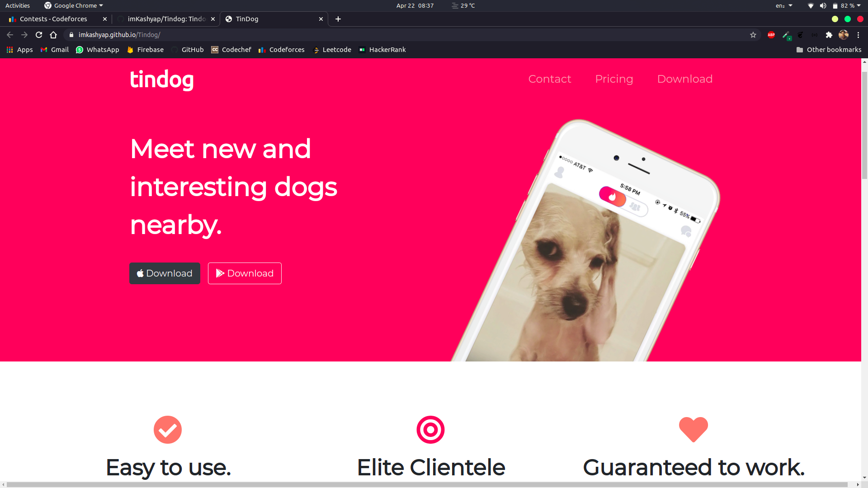Screen dimensions: 868x488
Task: Click the like button icon on phone screen
Action: coord(612,197)
